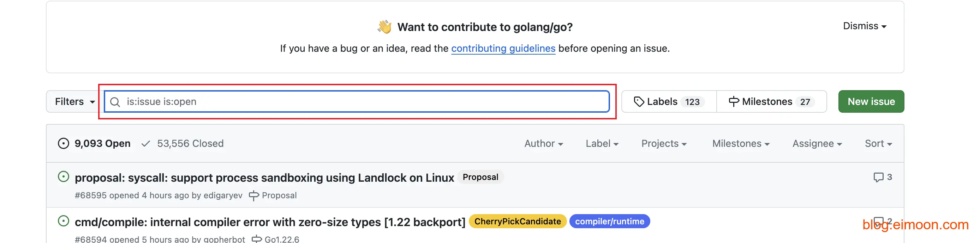980x243 pixels.
Task: Click the milestone icon before Go1.22.6
Action: [x=257, y=239]
